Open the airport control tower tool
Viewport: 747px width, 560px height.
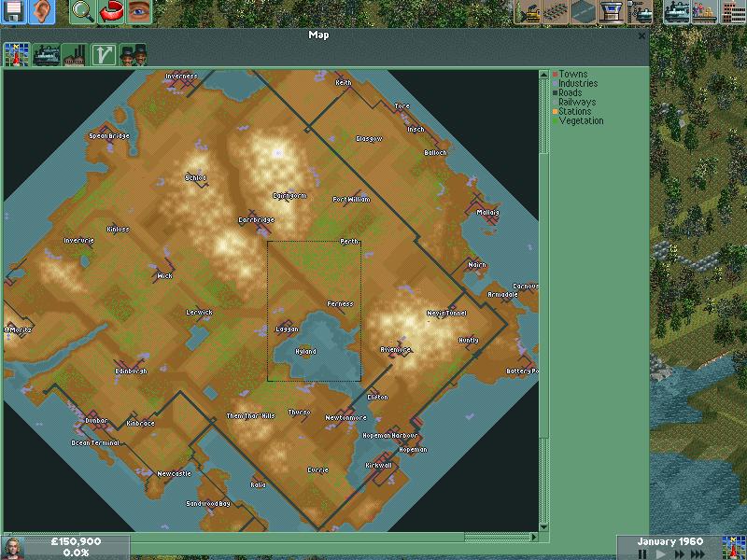tap(611, 12)
